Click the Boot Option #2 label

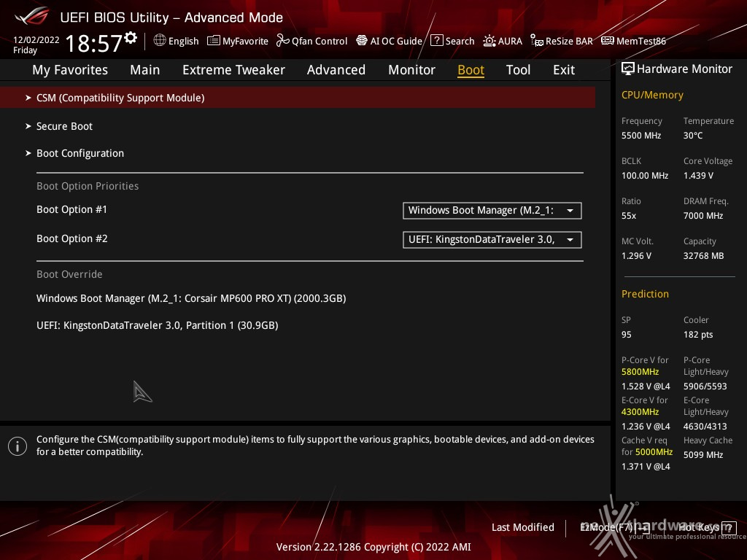point(72,238)
